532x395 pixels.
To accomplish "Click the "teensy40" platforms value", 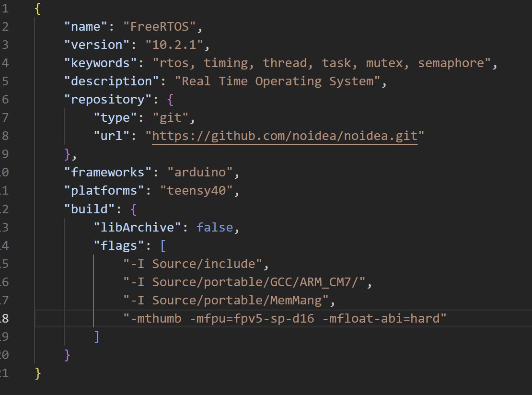I will [x=196, y=191].
